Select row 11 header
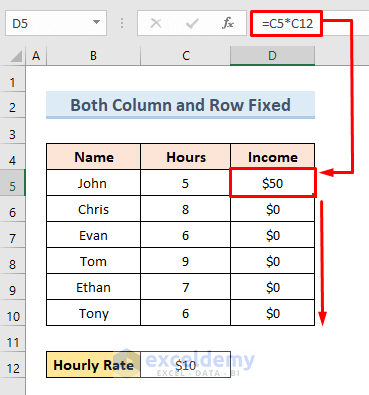The image size is (369, 395). click(13, 339)
